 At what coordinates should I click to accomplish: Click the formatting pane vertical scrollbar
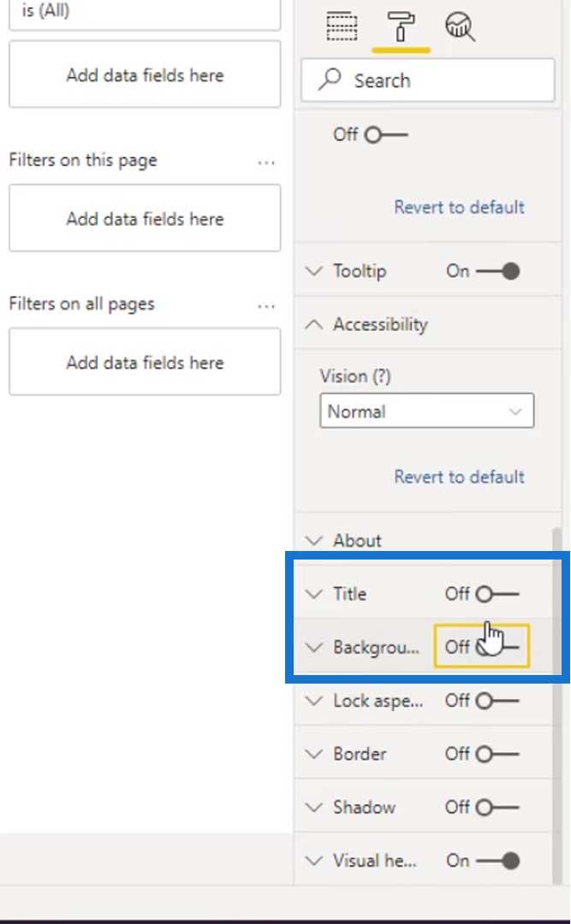556,704
